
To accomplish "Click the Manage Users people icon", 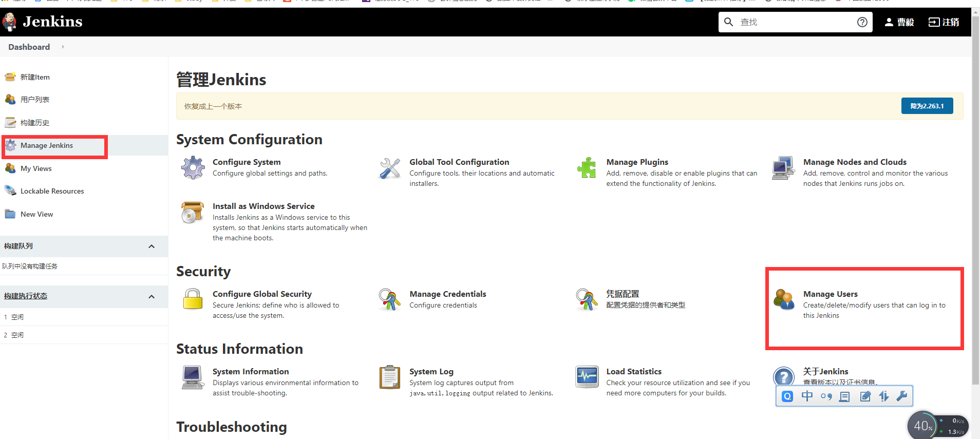I will [784, 299].
